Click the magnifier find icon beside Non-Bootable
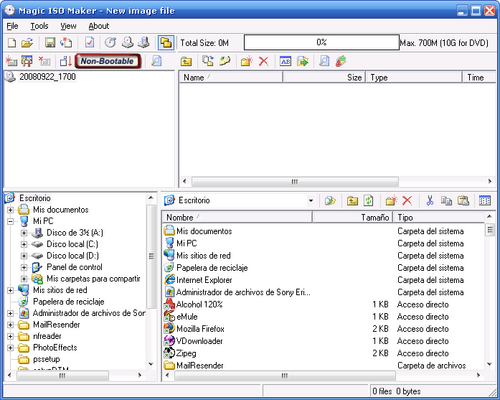Image resolution: width=500 pixels, height=400 pixels. (x=156, y=61)
